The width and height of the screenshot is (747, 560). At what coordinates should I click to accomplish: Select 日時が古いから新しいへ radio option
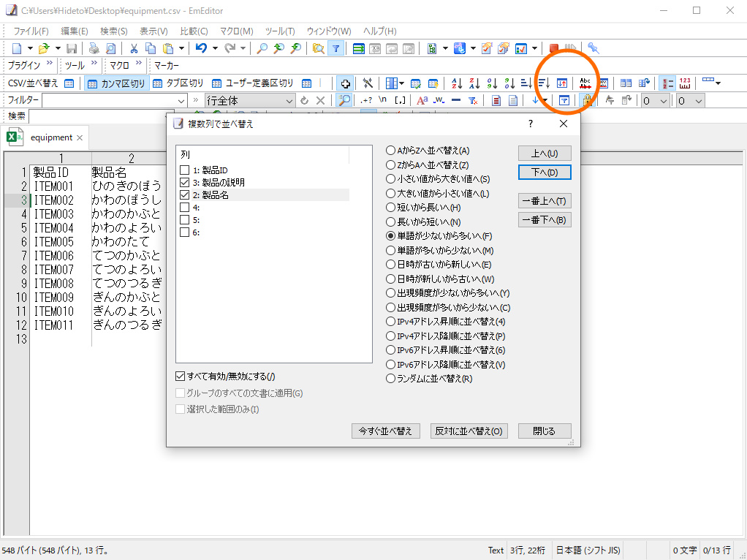click(390, 265)
